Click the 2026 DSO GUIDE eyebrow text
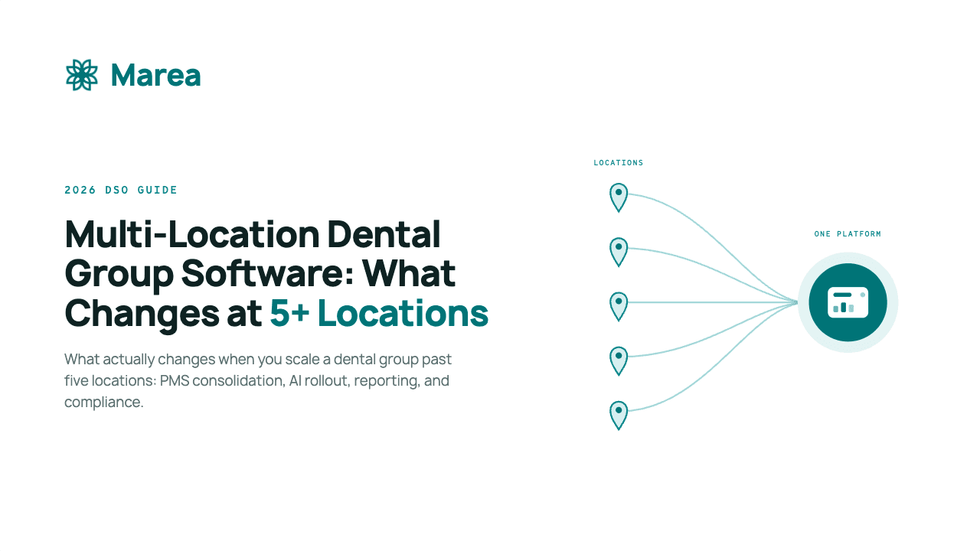980x551 pixels. pos(121,190)
